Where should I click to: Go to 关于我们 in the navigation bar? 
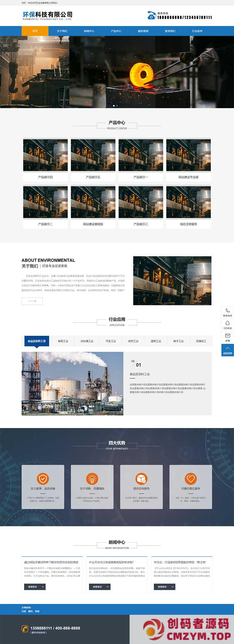tap(62, 31)
